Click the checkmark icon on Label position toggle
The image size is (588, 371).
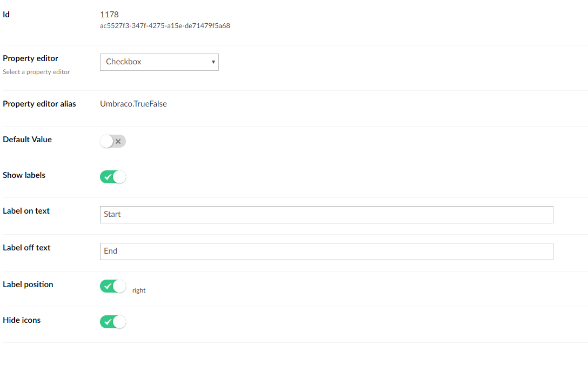[x=109, y=286]
